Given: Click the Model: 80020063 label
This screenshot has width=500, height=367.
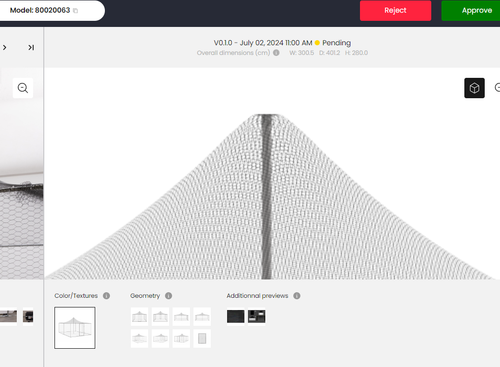Looking at the screenshot, I should pos(40,10).
